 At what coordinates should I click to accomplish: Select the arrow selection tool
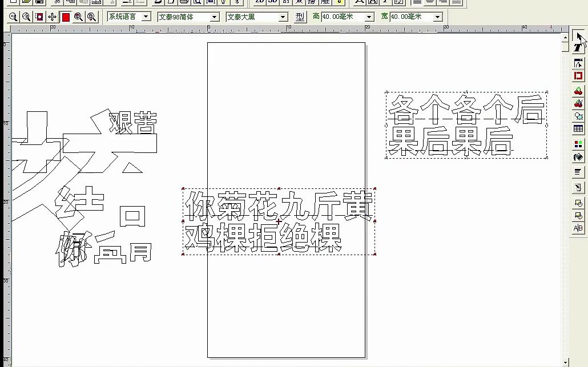click(579, 36)
